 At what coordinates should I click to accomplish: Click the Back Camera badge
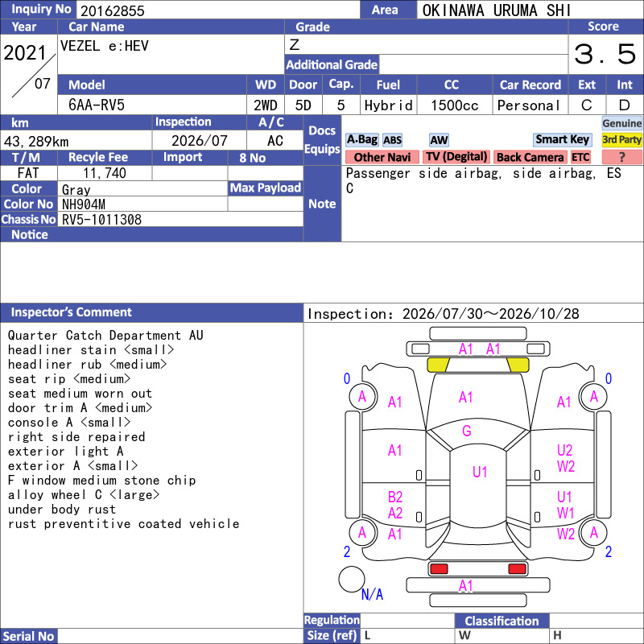click(x=530, y=157)
